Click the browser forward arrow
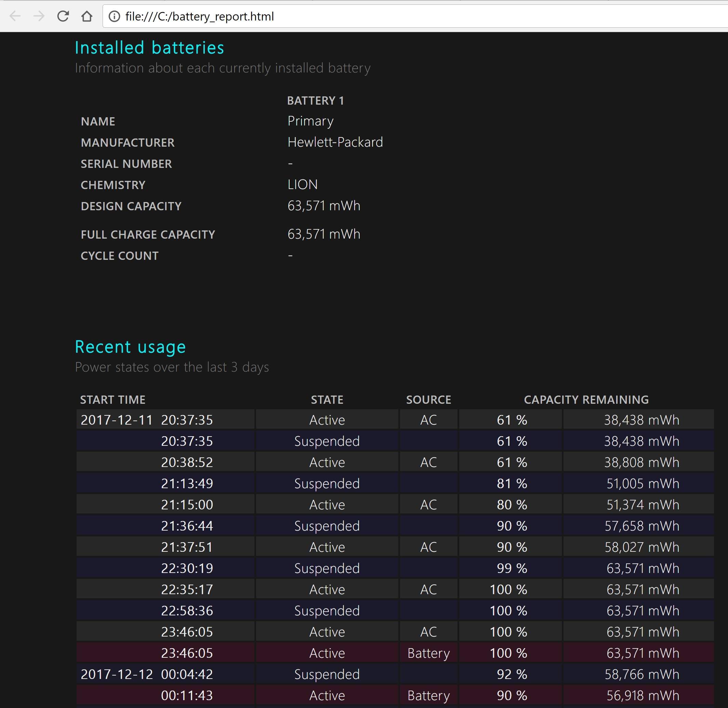Image resolution: width=728 pixels, height=708 pixels. [39, 16]
